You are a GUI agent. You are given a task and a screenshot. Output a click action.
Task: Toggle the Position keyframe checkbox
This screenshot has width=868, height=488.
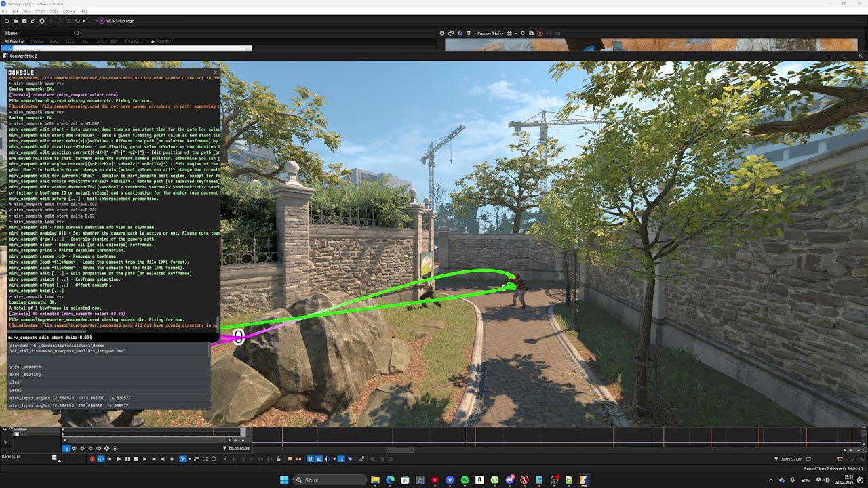pyautogui.click(x=16, y=434)
